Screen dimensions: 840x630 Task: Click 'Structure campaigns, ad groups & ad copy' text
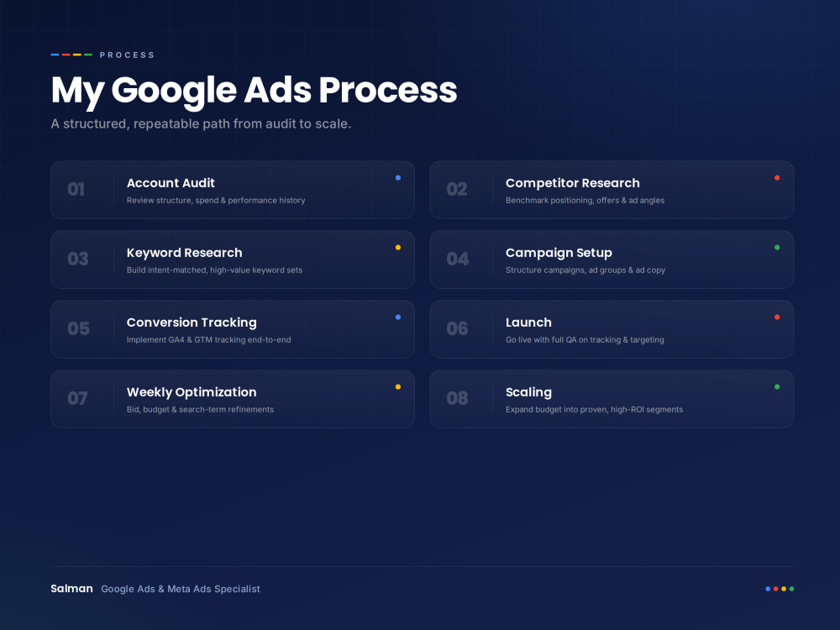tap(585, 270)
